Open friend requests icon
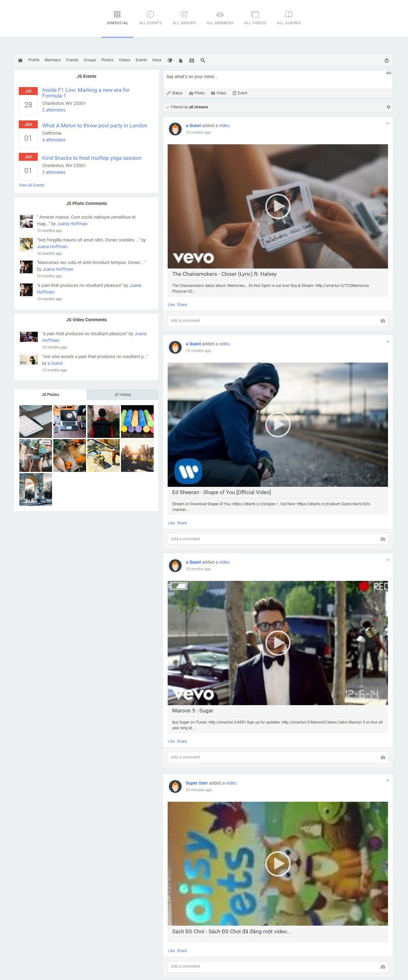This screenshot has height=980, width=408. (x=181, y=60)
